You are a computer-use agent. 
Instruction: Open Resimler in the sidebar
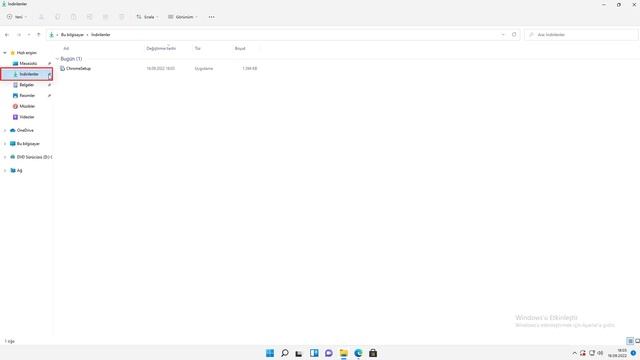(x=27, y=96)
